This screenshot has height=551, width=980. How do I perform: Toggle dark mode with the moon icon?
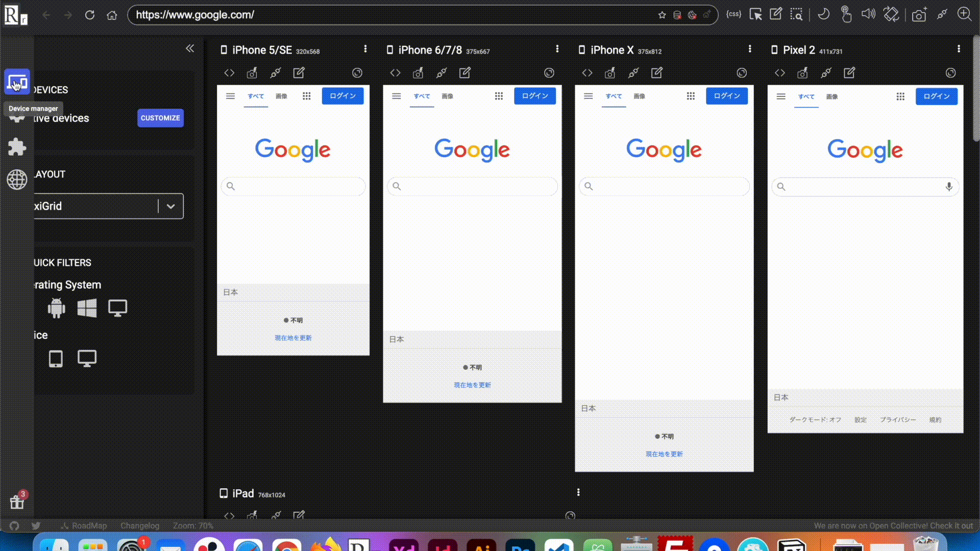[x=823, y=14]
